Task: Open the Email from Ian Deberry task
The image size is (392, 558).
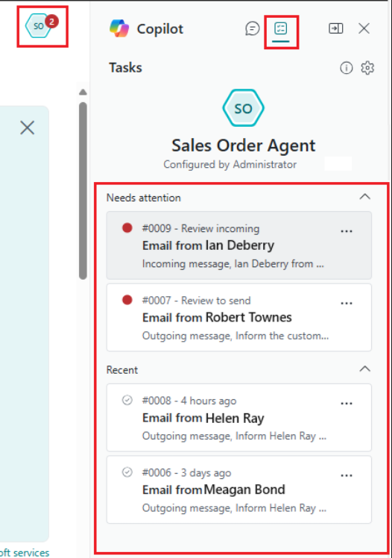Action: click(239, 245)
